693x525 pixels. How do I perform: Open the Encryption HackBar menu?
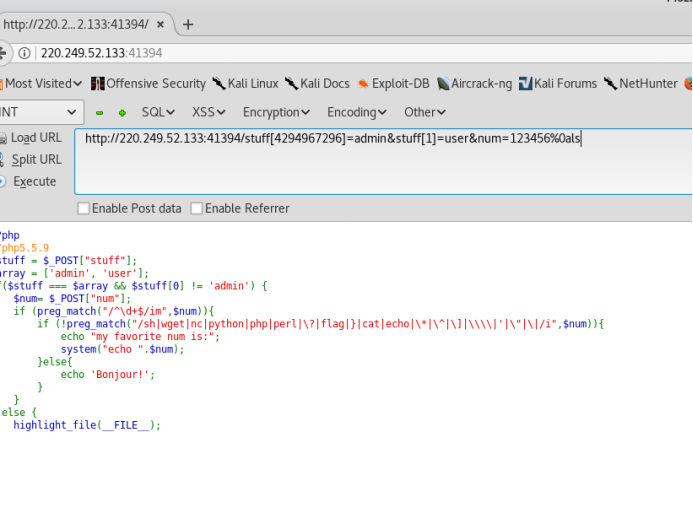coord(276,112)
